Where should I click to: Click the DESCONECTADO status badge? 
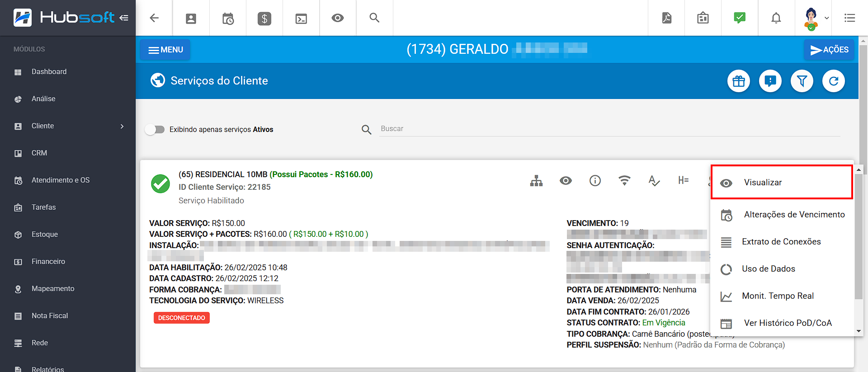coord(182,318)
